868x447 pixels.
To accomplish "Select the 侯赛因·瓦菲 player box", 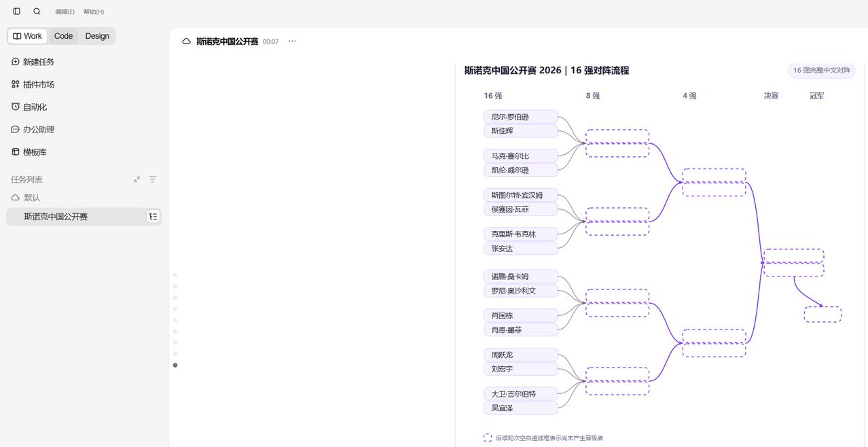I will (x=520, y=209).
